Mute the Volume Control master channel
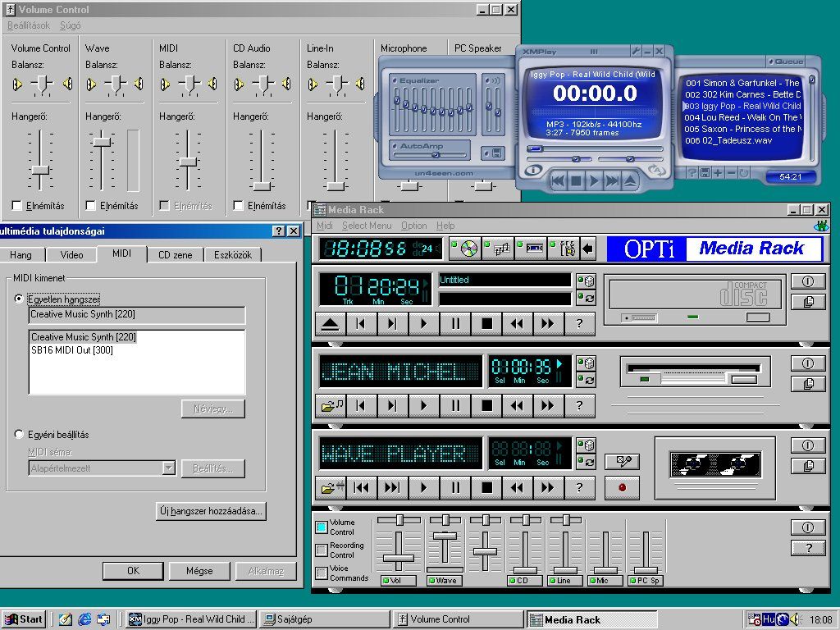The width and height of the screenshot is (840, 630). pyautogui.click(x=17, y=206)
